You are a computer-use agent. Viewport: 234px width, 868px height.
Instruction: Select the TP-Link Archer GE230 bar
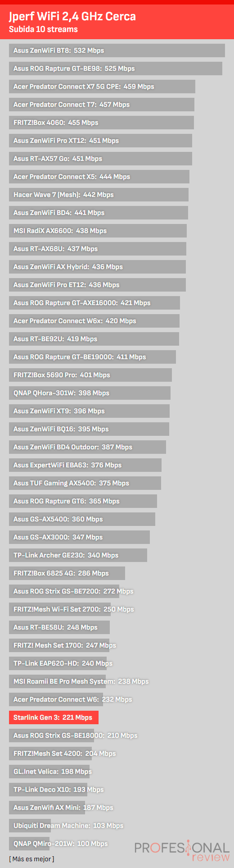coord(78,555)
